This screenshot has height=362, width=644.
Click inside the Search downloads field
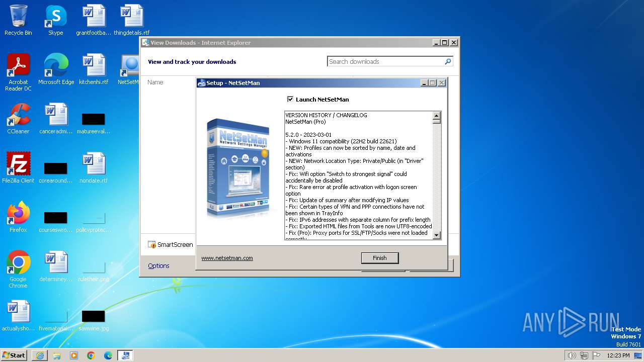[x=385, y=61]
